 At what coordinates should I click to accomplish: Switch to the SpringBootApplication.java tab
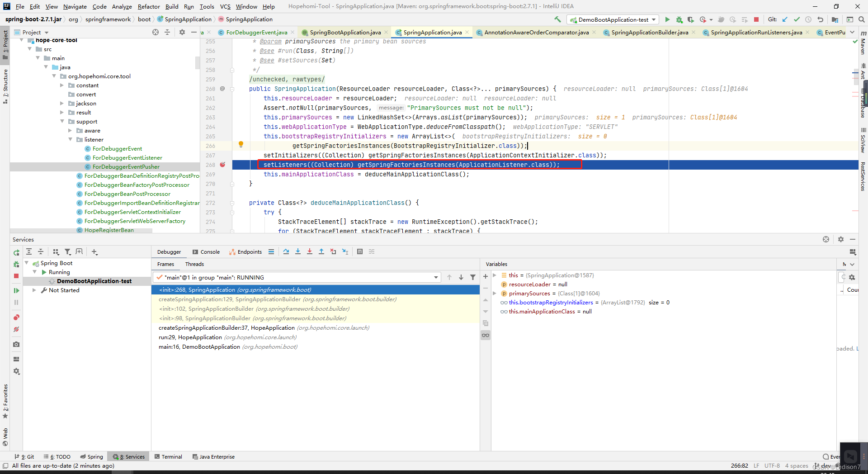(345, 32)
